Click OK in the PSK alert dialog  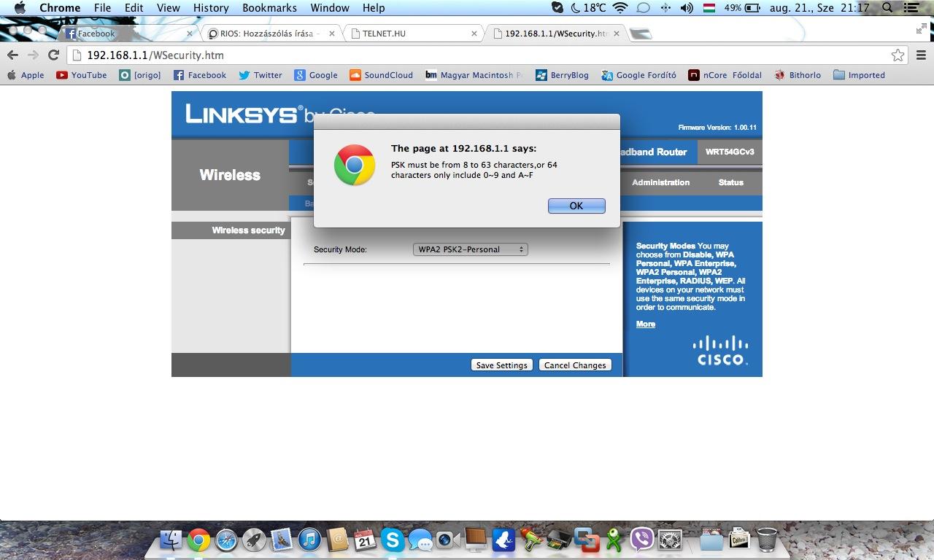click(x=576, y=206)
